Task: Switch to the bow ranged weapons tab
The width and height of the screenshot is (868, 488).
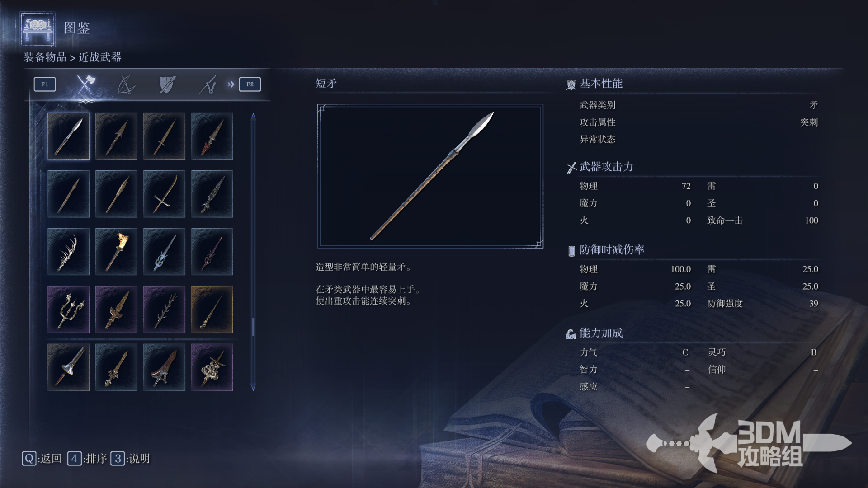Action: coord(126,84)
